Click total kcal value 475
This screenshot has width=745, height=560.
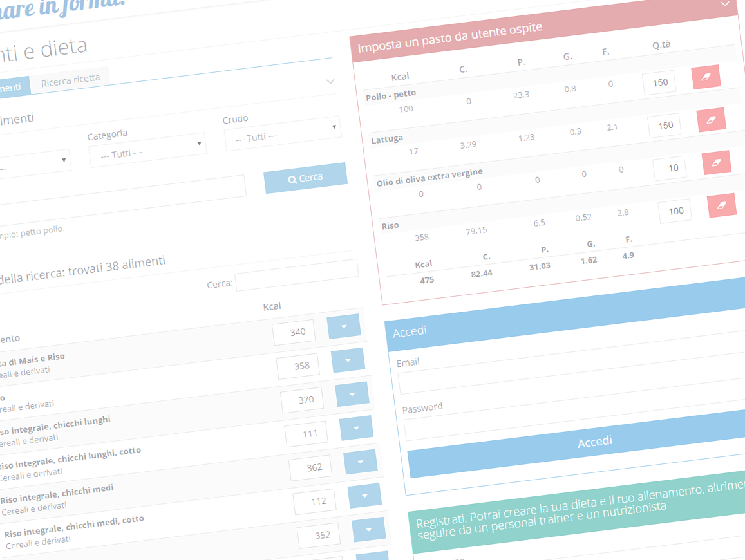[427, 280]
